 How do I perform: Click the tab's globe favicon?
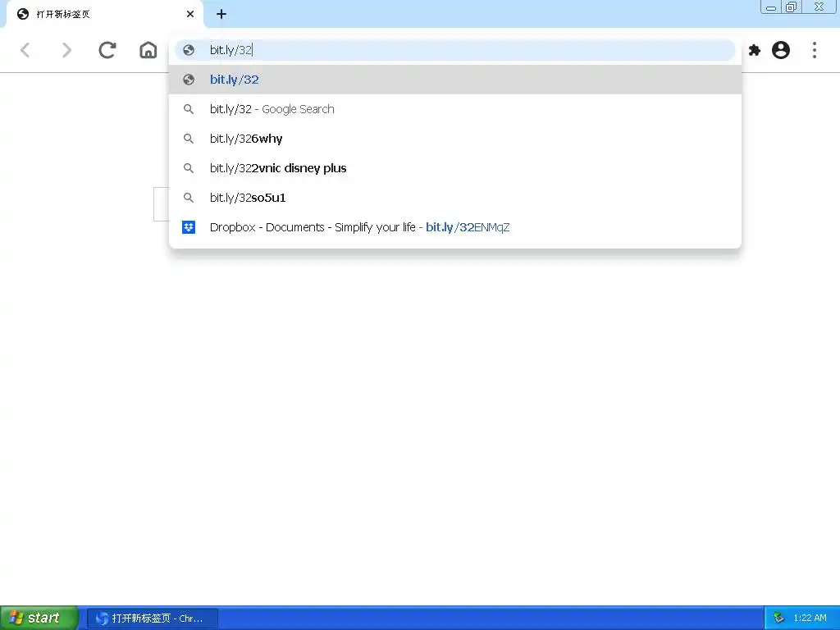23,15
